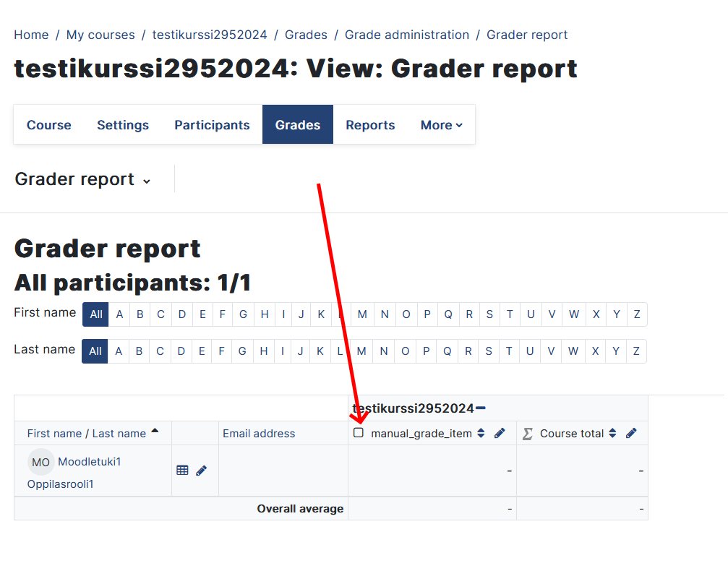Open the Grader report dropdown selector
The image size is (728, 571).
[x=82, y=179]
